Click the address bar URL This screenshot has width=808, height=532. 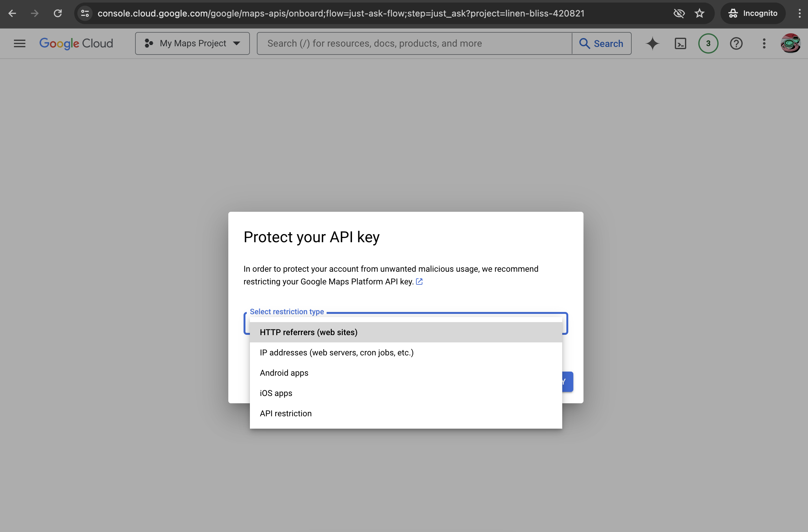tap(341, 13)
